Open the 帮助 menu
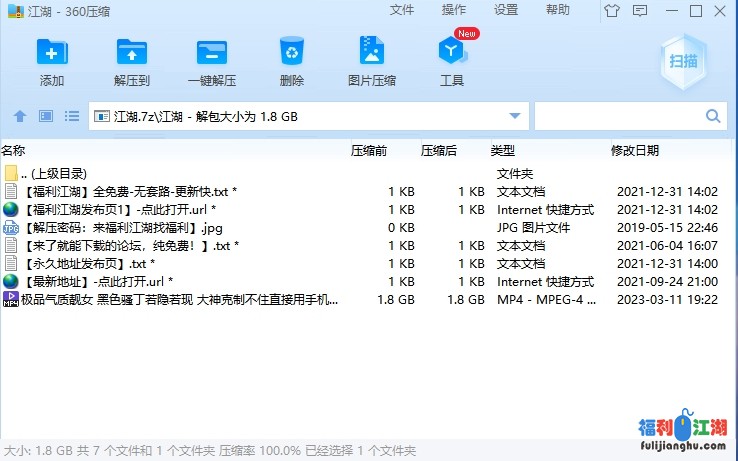Viewport: 738px width, 461px height. (x=558, y=10)
